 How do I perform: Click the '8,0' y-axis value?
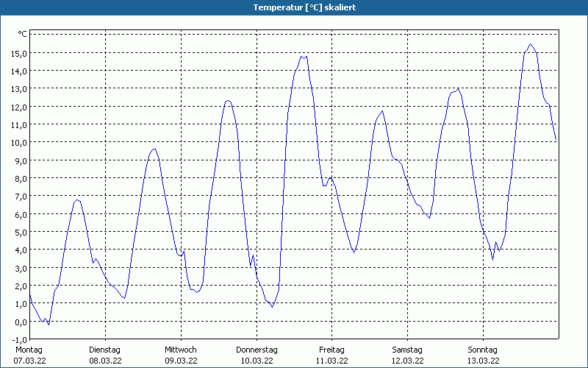tap(21, 179)
